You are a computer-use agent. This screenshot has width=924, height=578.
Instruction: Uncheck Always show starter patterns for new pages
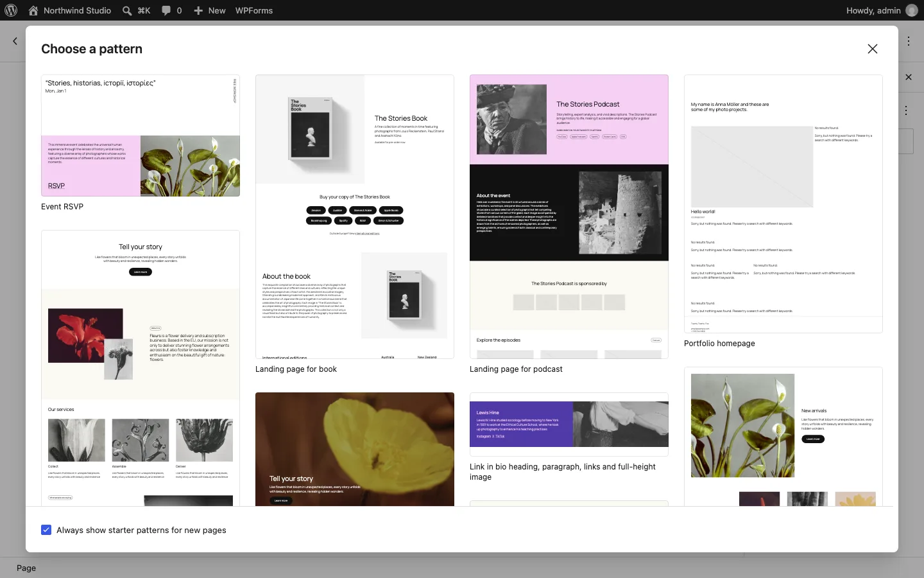pyautogui.click(x=46, y=530)
